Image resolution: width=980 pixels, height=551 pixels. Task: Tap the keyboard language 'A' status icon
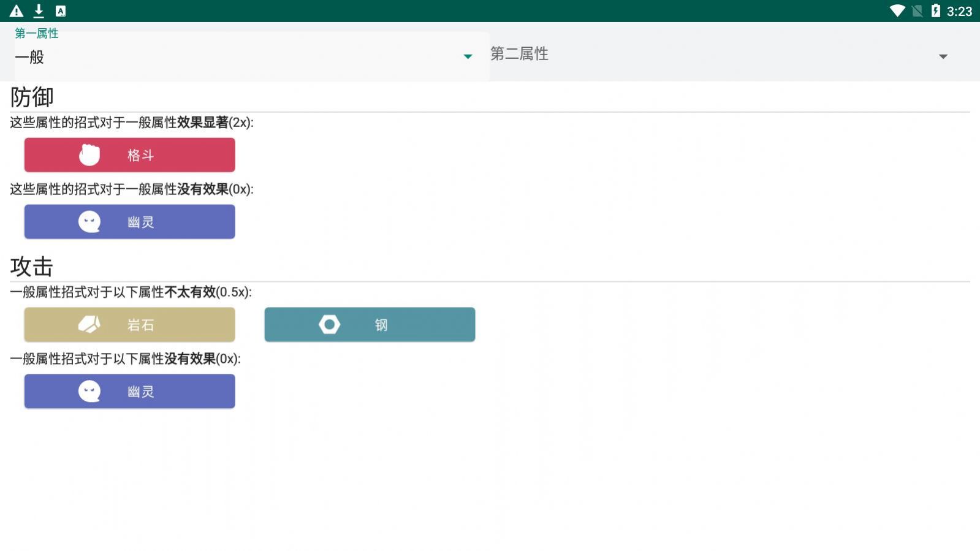click(61, 11)
